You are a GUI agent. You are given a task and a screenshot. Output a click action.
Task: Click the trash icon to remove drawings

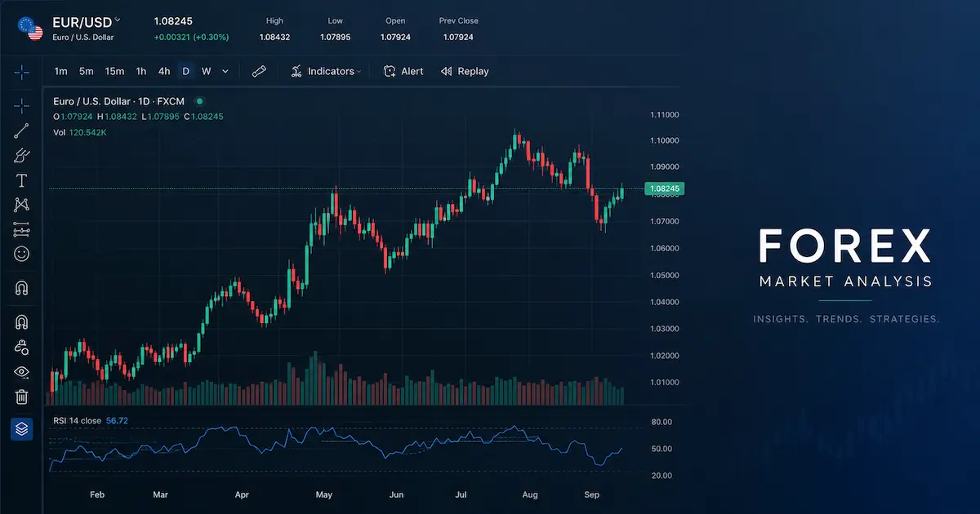(22, 397)
